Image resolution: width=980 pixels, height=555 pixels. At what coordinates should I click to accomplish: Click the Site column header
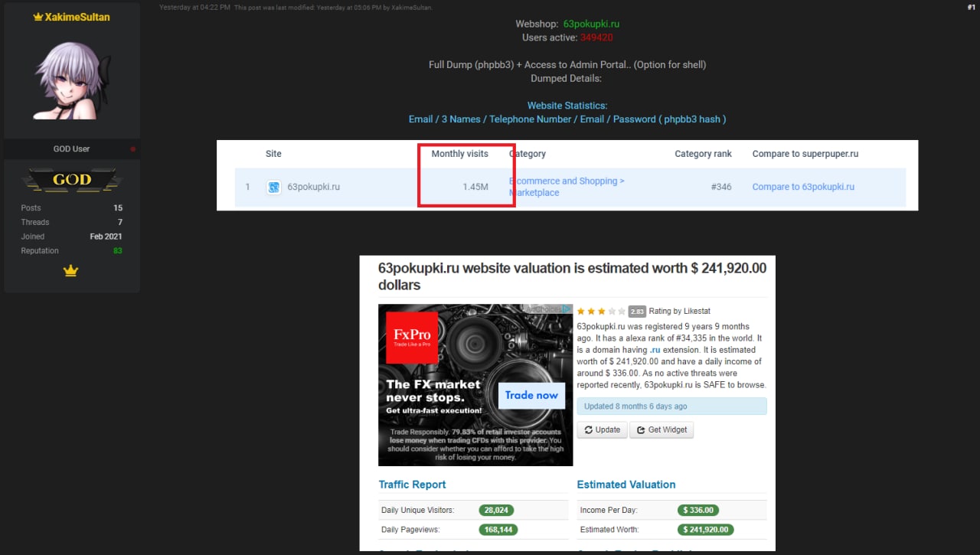tap(273, 154)
